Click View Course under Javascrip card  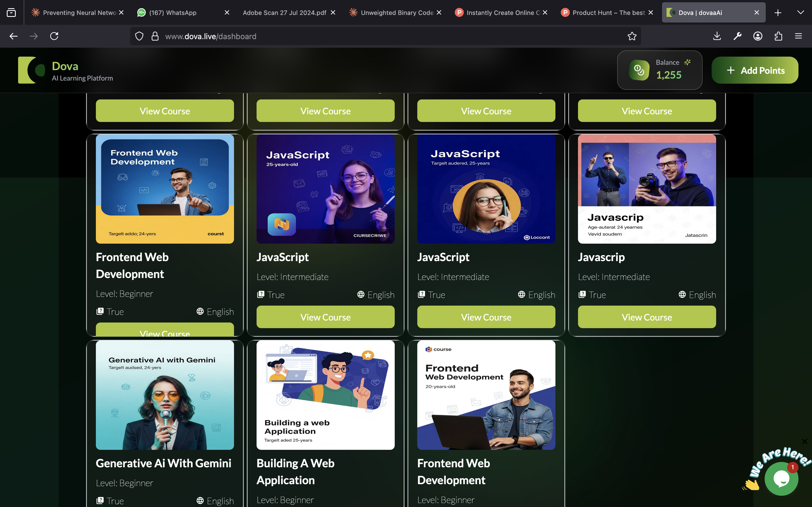[646, 317]
